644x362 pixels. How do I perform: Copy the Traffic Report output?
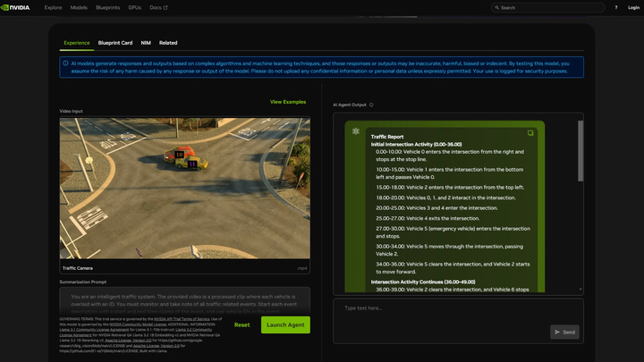[530, 132]
